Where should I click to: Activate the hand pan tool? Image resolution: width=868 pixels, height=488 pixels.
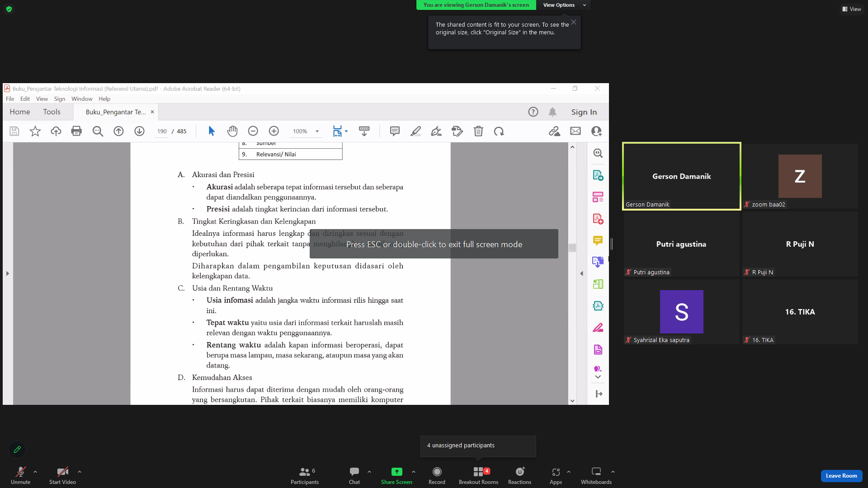[232, 131]
